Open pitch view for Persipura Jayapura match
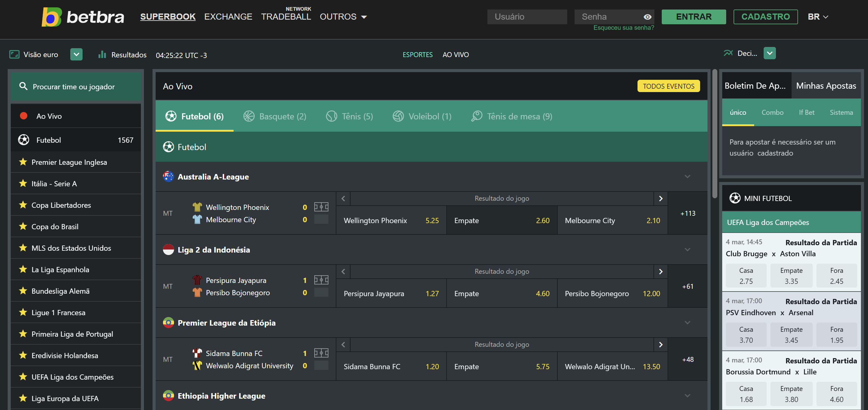This screenshot has height=410, width=868. pyautogui.click(x=321, y=280)
